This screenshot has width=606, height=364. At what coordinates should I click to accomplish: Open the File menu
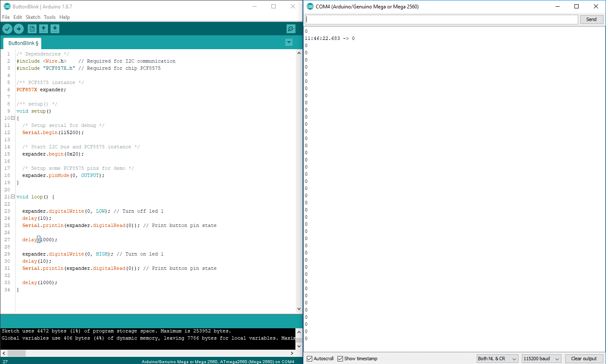click(x=6, y=17)
